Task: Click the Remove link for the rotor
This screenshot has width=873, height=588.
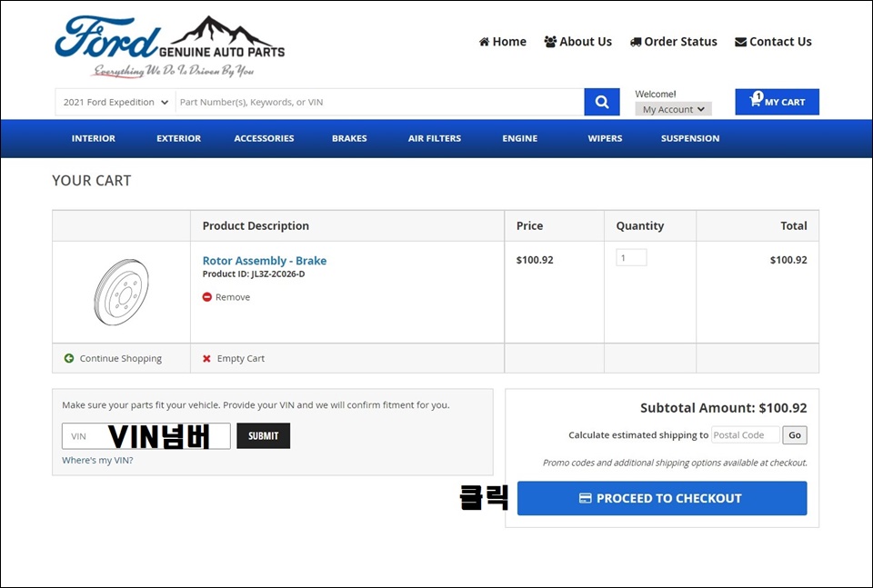Action: 233,297
